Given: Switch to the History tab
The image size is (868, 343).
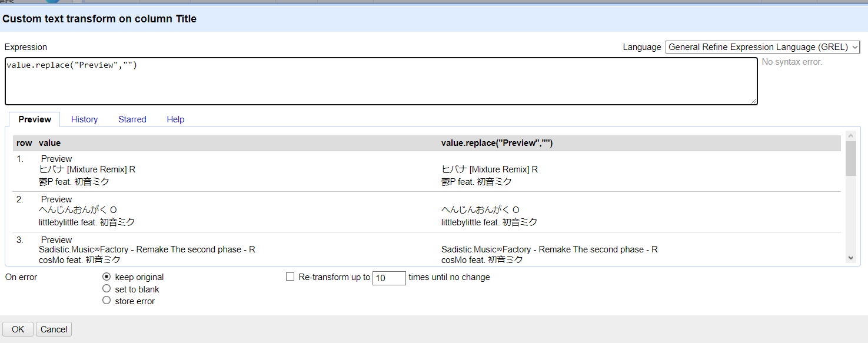Looking at the screenshot, I should point(84,119).
